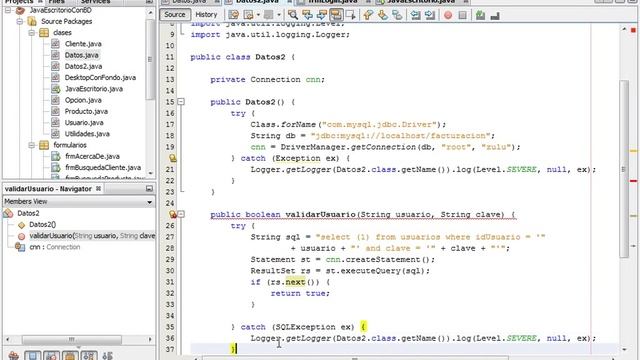The image size is (640, 360).
Task: Fold the Datos2() constructor code block
Action: 181,102
